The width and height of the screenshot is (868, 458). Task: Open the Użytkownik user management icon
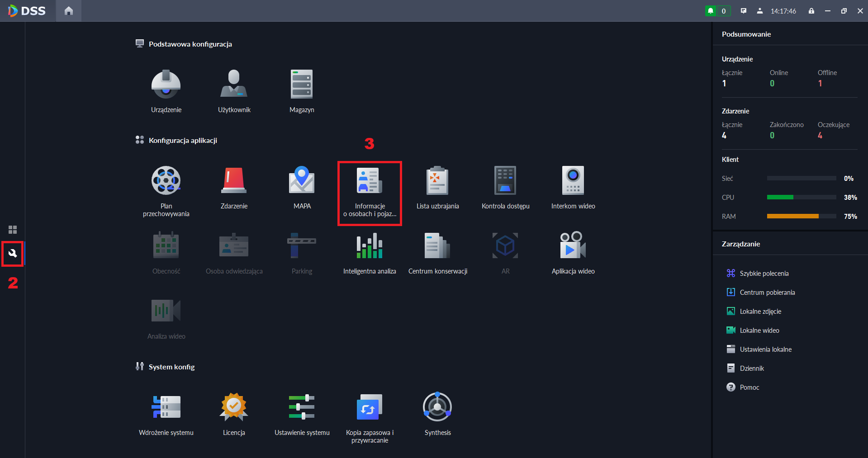234,90
